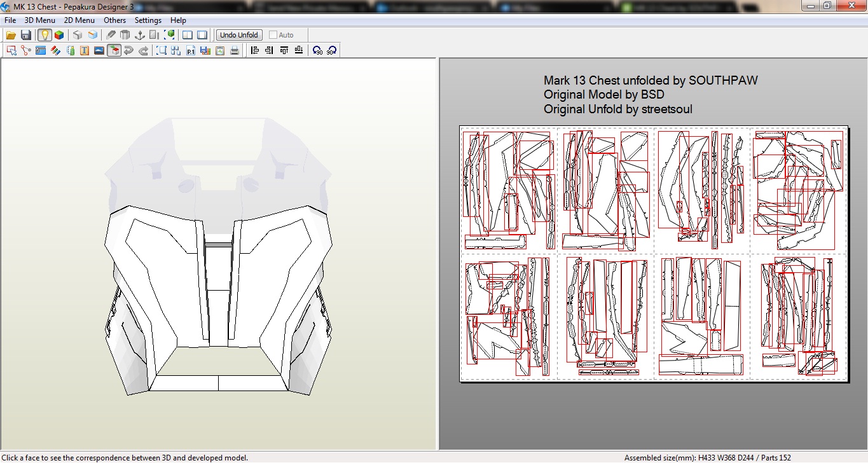The height and width of the screenshot is (463, 868).
Task: Click the floppy with color bars export icon
Action: pyautogui.click(x=205, y=50)
